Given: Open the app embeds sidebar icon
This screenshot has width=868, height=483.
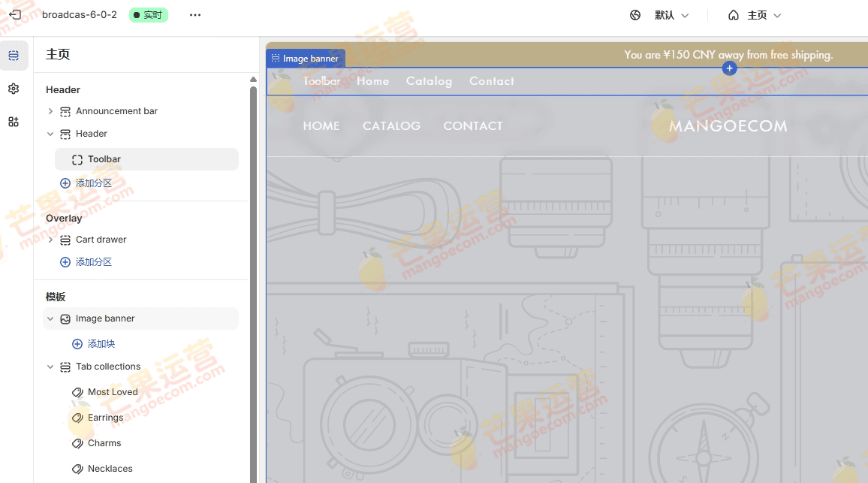Looking at the screenshot, I should click(x=14, y=122).
